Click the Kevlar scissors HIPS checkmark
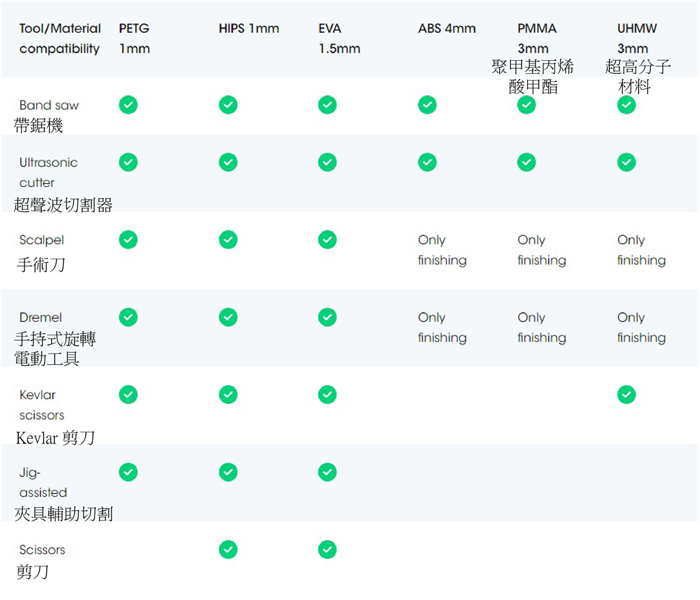 click(x=228, y=395)
